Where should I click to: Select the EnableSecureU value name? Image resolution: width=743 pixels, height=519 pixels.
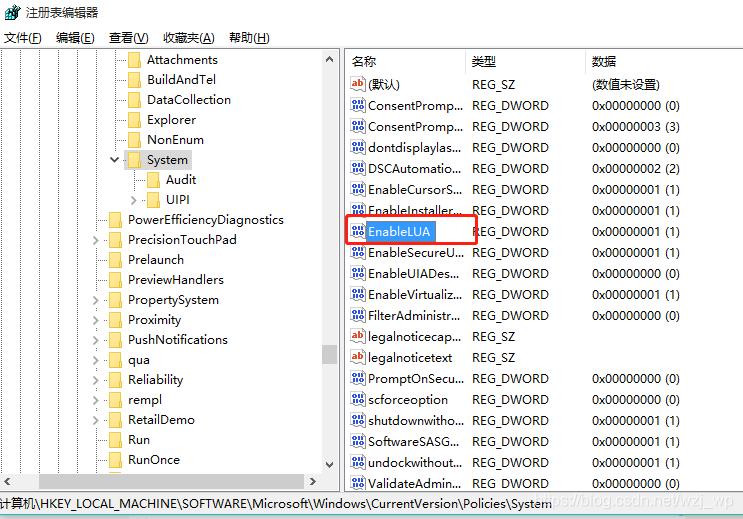point(416,253)
